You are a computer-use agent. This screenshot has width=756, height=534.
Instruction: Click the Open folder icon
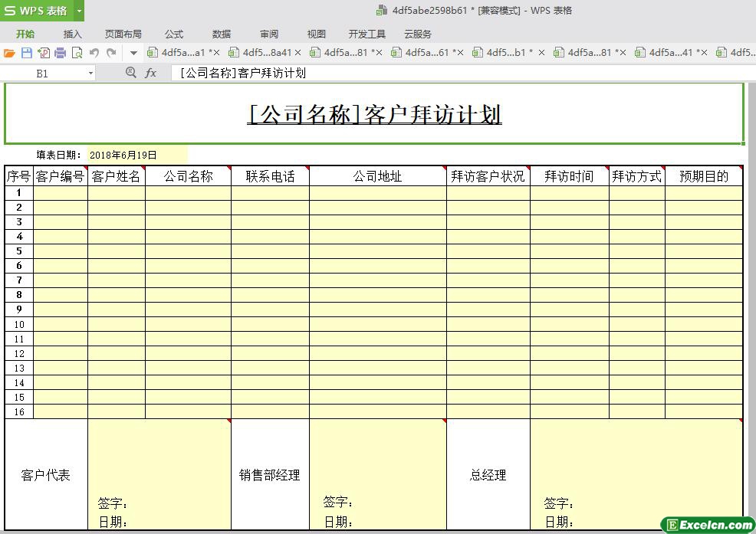pos(9,53)
